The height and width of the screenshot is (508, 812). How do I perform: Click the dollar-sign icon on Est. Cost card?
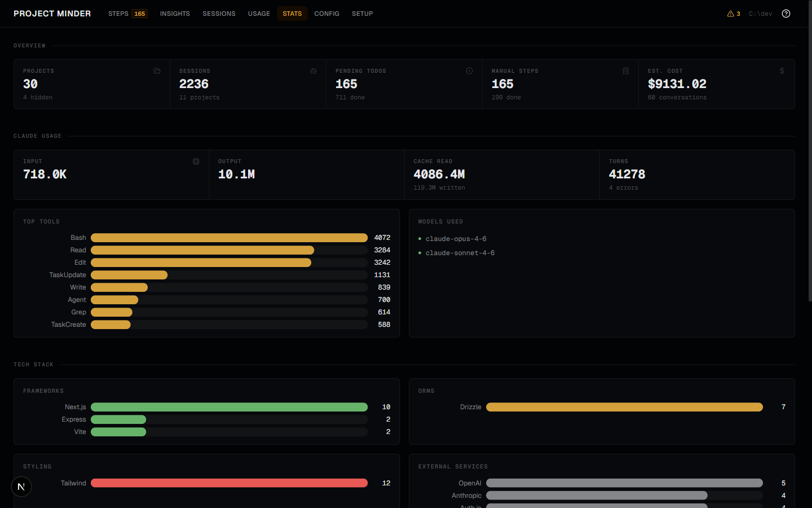pyautogui.click(x=782, y=71)
